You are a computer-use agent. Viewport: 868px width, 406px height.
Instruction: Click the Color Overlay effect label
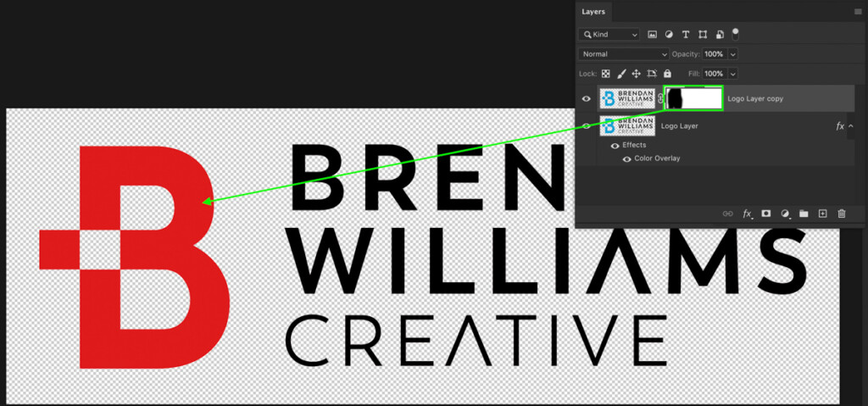[x=657, y=159]
